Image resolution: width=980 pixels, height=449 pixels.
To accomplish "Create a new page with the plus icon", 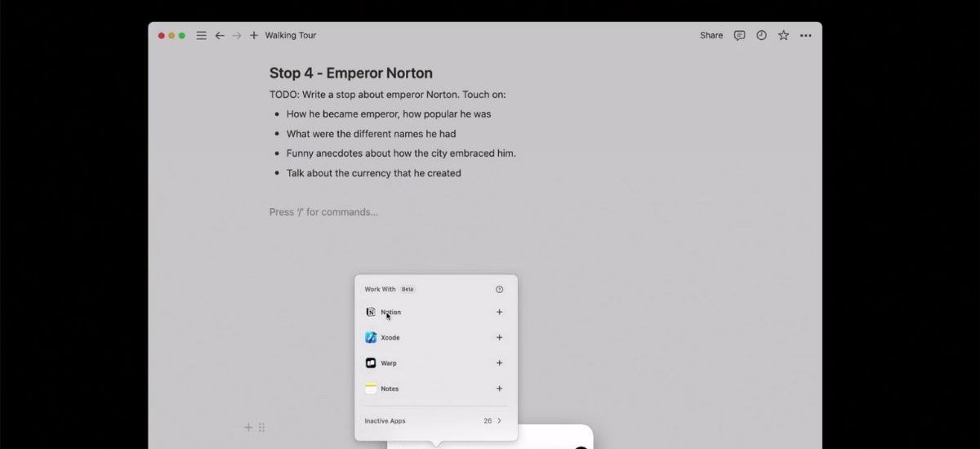I will 254,35.
